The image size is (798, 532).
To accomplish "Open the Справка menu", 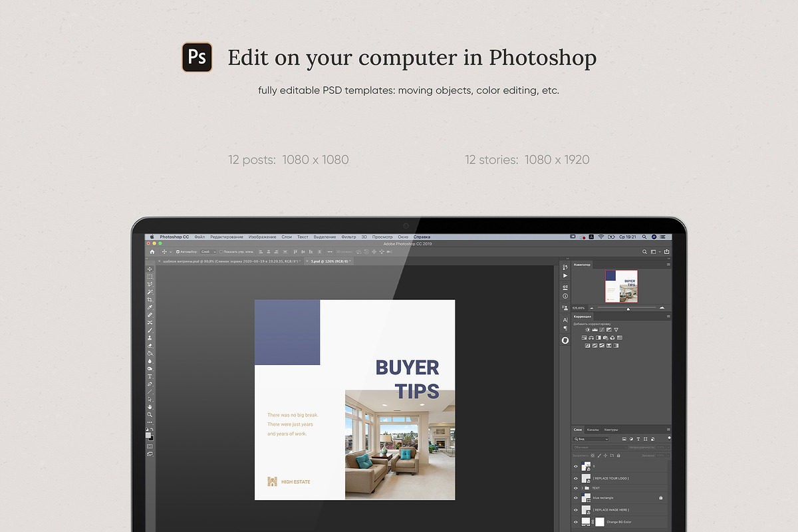I will click(x=422, y=237).
